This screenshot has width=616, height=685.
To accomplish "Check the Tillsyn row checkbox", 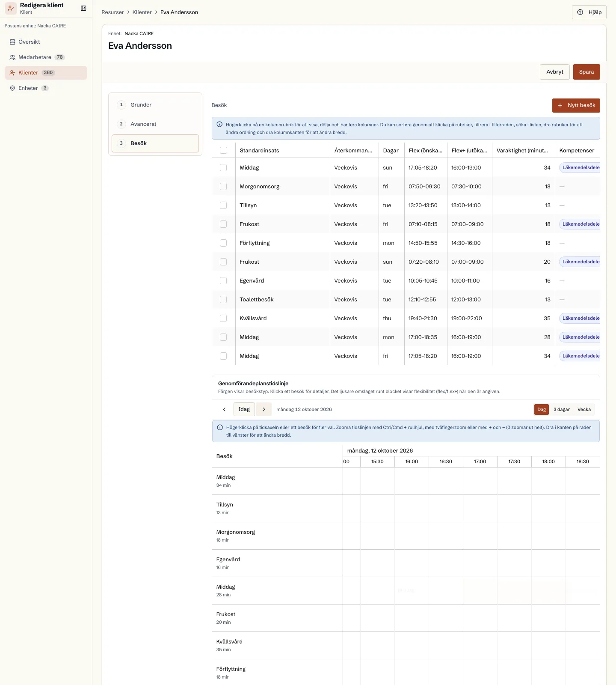I will click(223, 205).
